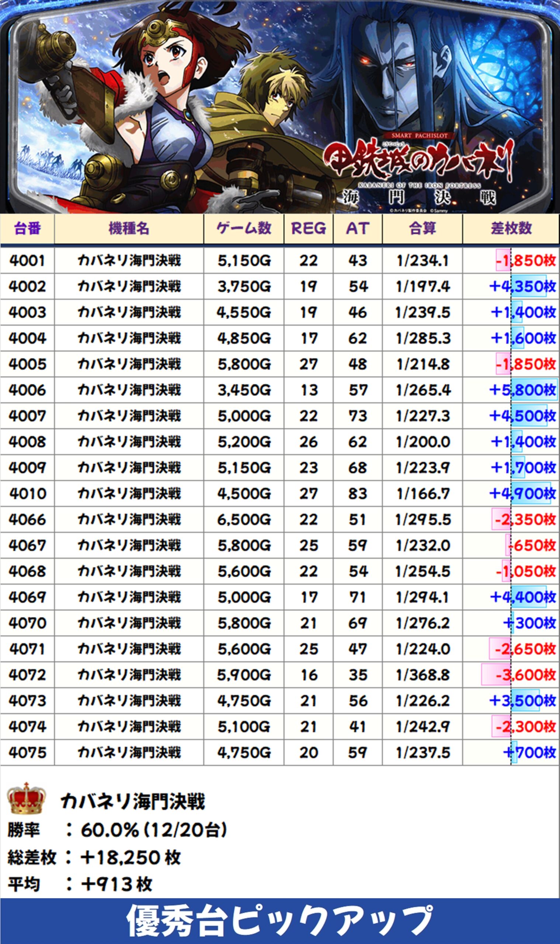Select the row for machine 4010
The image size is (560, 944).
(x=280, y=493)
